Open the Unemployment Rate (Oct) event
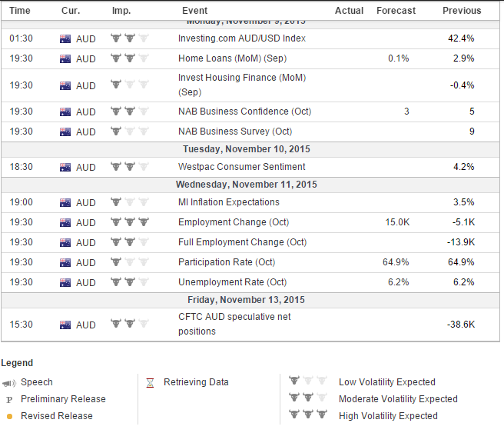 (232, 282)
